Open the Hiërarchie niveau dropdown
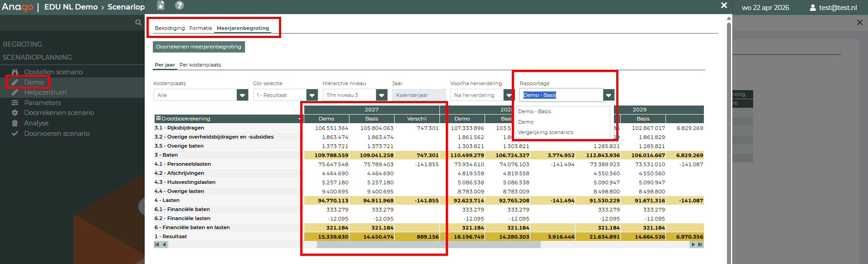 [382, 95]
